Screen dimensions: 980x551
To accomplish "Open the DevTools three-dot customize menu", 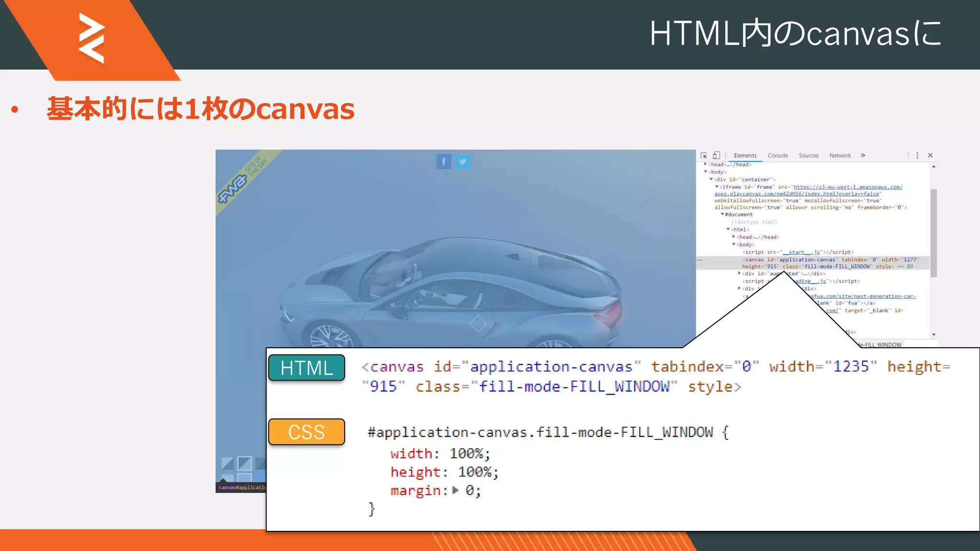I will click(x=917, y=155).
